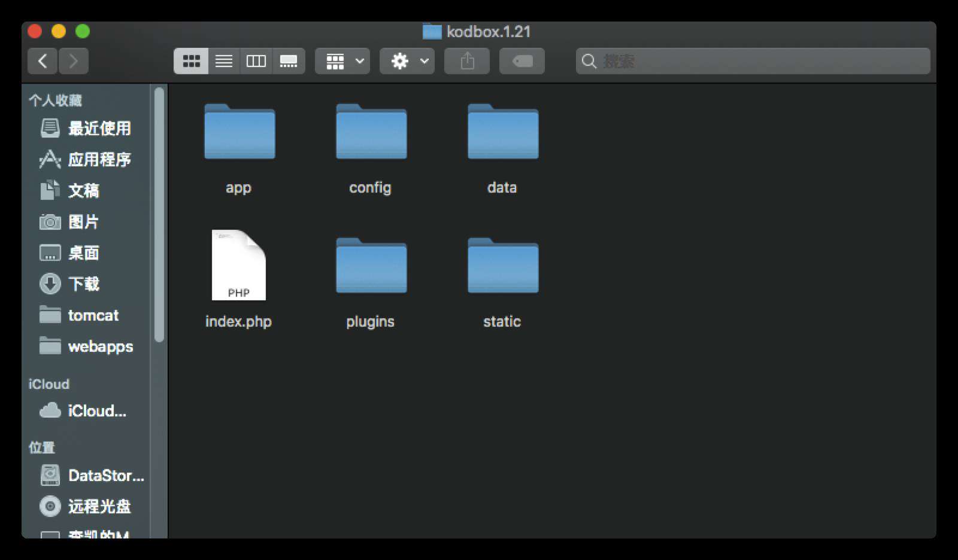Focus the search field
The height and width of the screenshot is (560, 958).
pos(753,61)
